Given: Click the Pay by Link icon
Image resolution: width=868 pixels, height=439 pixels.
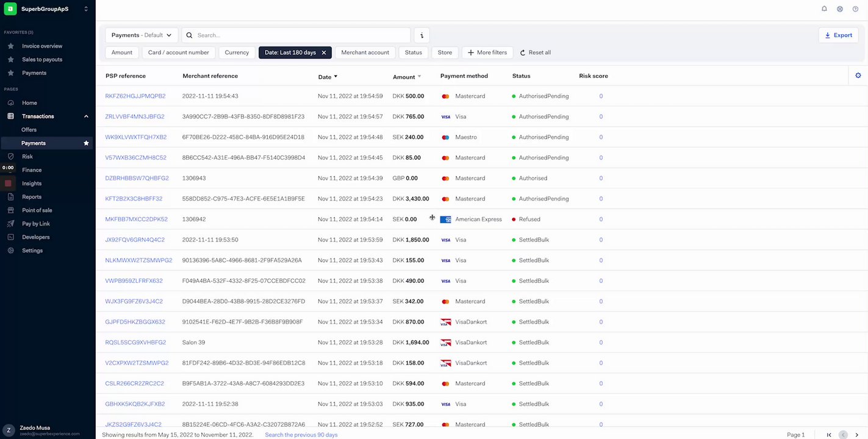Looking at the screenshot, I should 10,224.
